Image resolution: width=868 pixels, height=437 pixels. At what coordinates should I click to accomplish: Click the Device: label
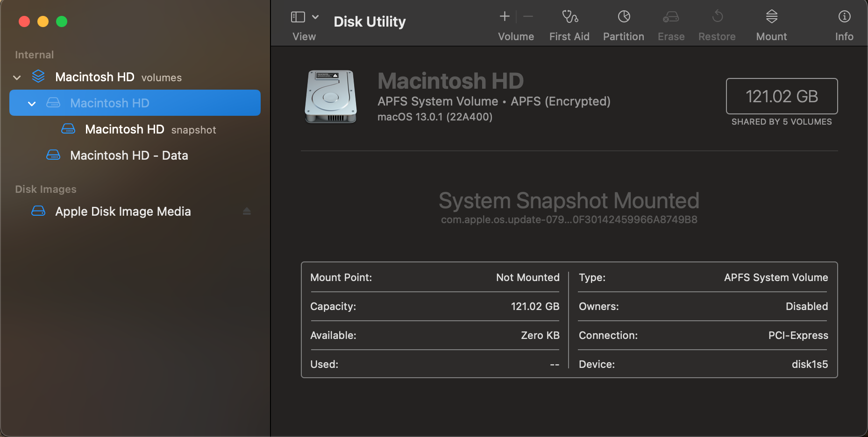(x=597, y=364)
